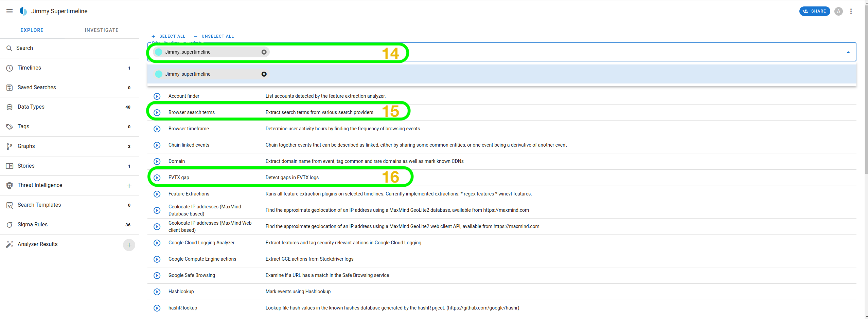The width and height of the screenshot is (868, 319).
Task: Click "Extract GCE actions from Stackdriver logs" text
Action: 309,259
